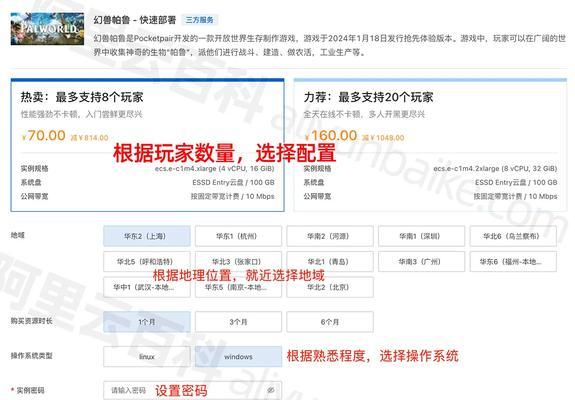Click the 实例密码 required field label
The image size is (575, 400).
tap(28, 390)
